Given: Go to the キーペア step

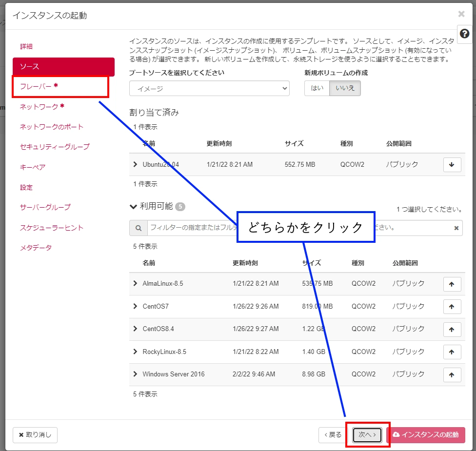Looking at the screenshot, I should (33, 167).
